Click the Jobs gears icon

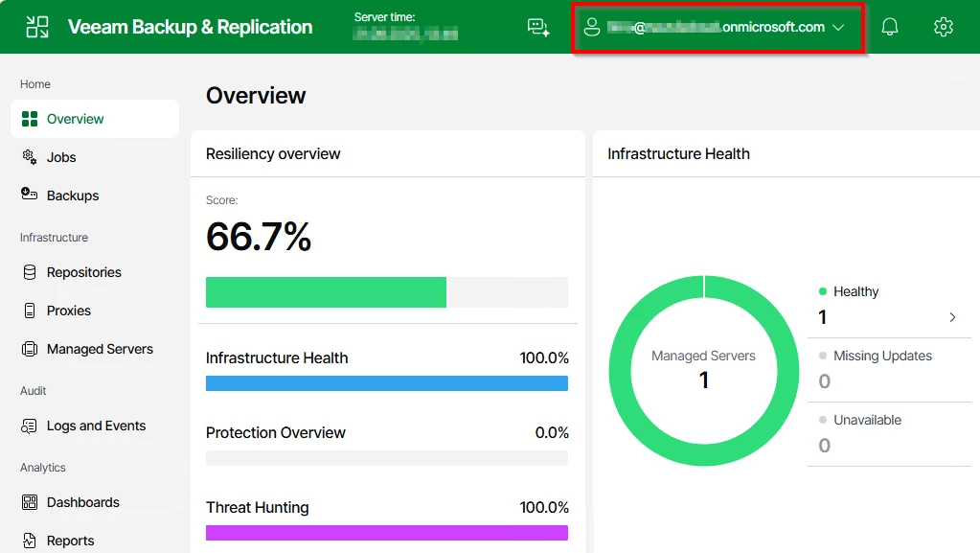(x=30, y=157)
